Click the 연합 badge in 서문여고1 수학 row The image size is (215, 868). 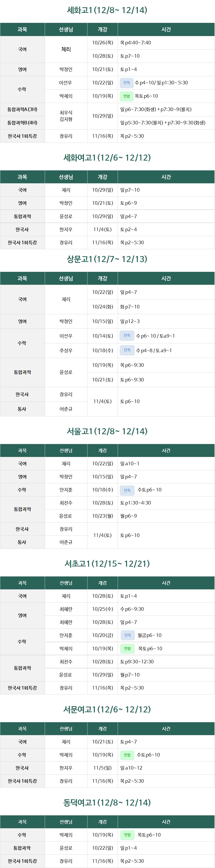point(127,755)
